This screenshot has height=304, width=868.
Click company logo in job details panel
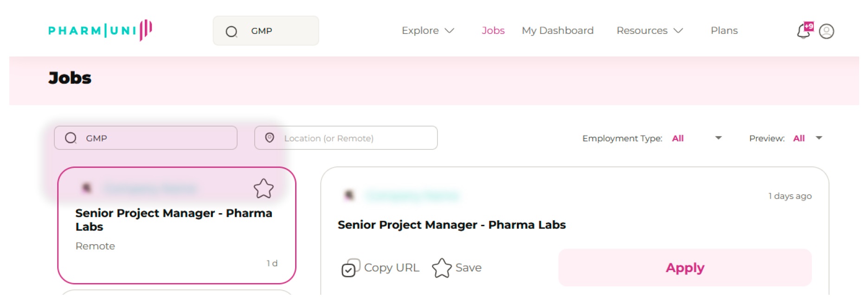pyautogui.click(x=349, y=196)
